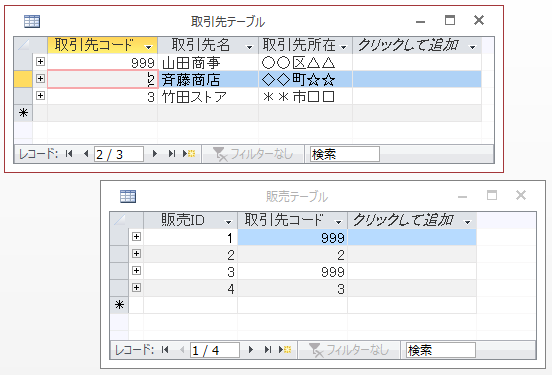Viewport: 552px width, 375px height.
Task: Click the cell containing ○○区△△
Action: point(306,62)
